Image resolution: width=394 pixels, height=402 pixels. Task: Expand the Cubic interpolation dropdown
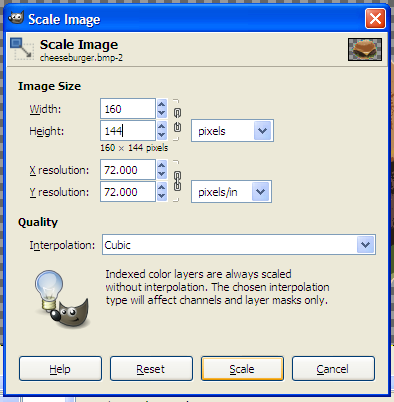[x=239, y=245]
